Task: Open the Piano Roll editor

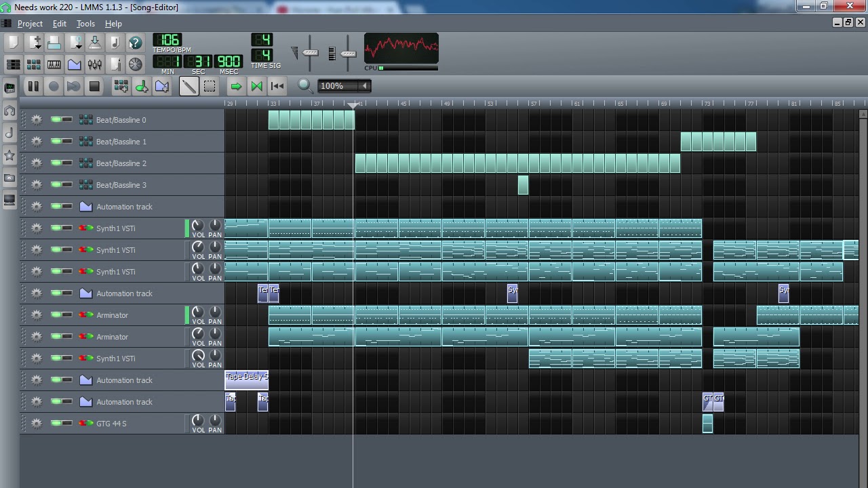Action: 54,64
